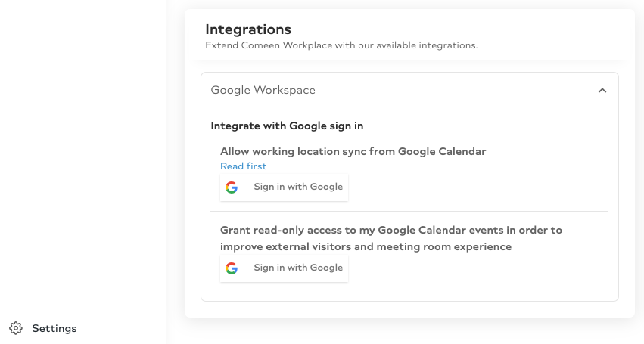Click blank space below the Integrations card
The width and height of the screenshot is (644, 344).
click(409, 331)
